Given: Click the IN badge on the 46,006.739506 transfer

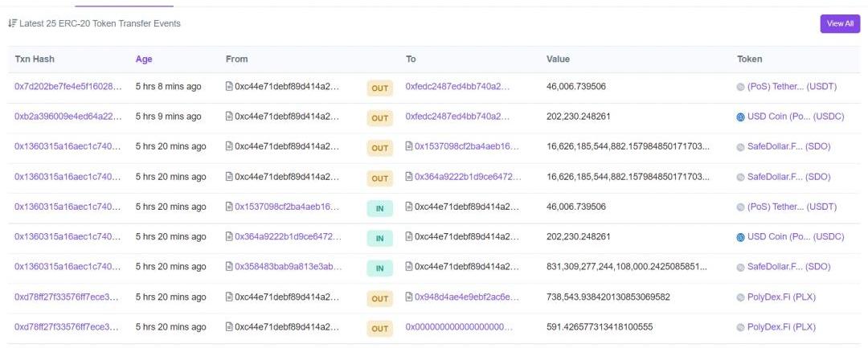Looking at the screenshot, I should (380, 208).
